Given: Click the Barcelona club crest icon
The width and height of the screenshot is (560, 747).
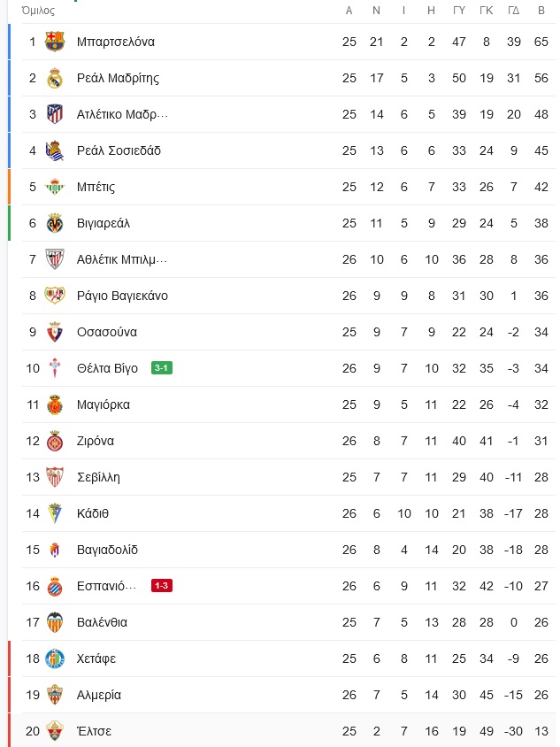Looking at the screenshot, I should point(55,42).
